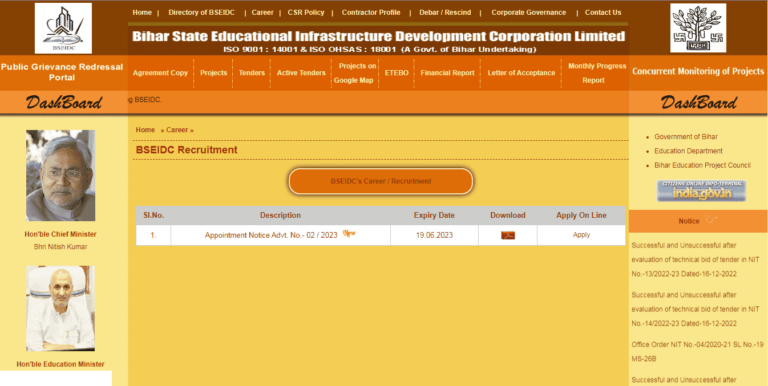Click the Education Minister's photo
768x386 pixels.
pyautogui.click(x=60, y=309)
